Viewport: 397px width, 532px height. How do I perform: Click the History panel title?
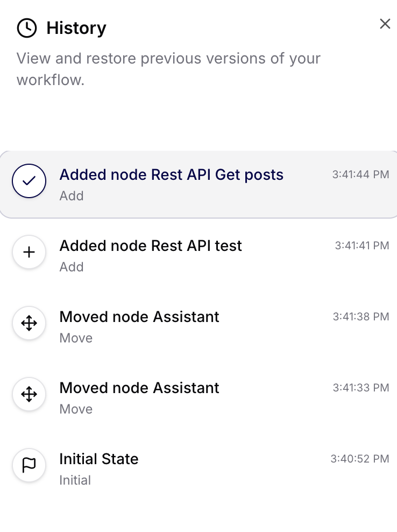[x=76, y=28]
